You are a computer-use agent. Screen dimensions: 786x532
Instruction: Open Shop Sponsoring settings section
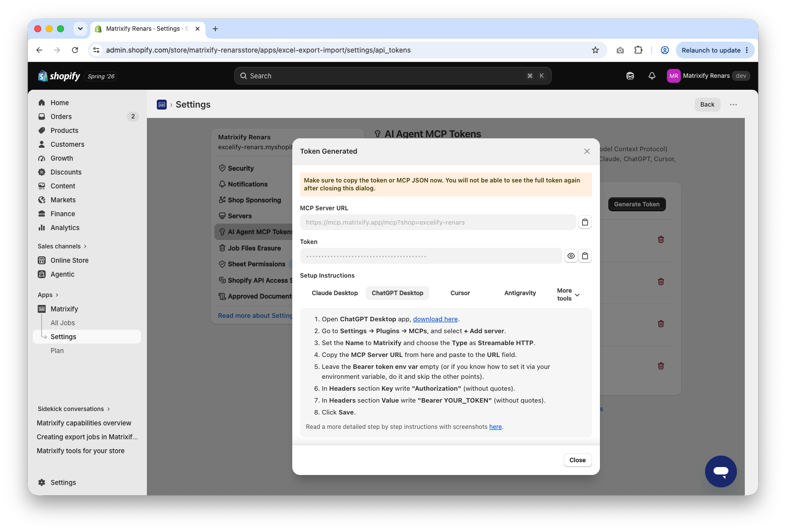coord(254,200)
